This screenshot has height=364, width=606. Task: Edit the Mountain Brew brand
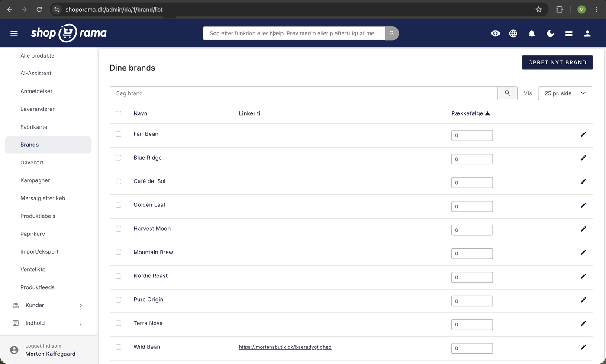[583, 252]
